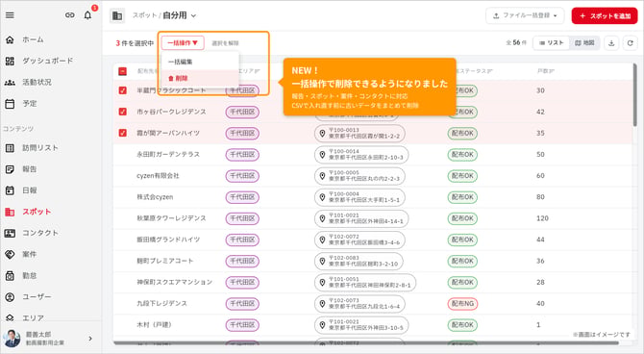Open the 飯田橋3-4-6 address chip
This screenshot has width=644, height=354.
(359, 240)
